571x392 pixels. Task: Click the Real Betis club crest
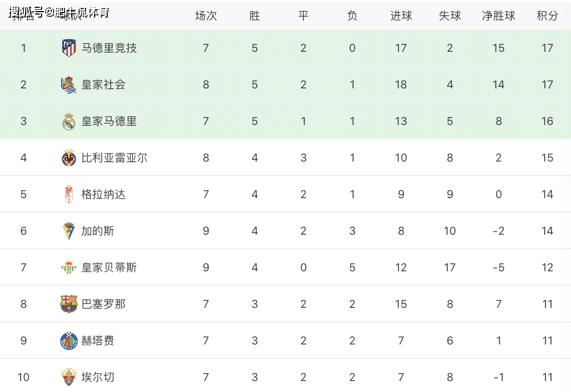point(69,268)
